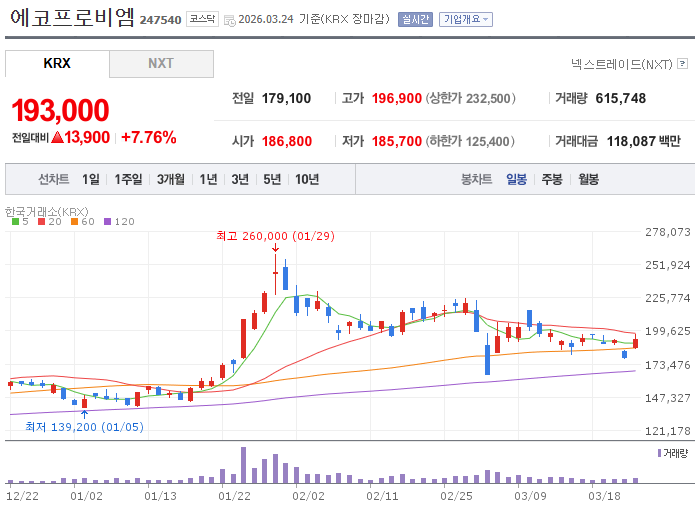Click the 거래대금 value 118,087 백만
This screenshot has width=695, height=512.
(x=644, y=141)
